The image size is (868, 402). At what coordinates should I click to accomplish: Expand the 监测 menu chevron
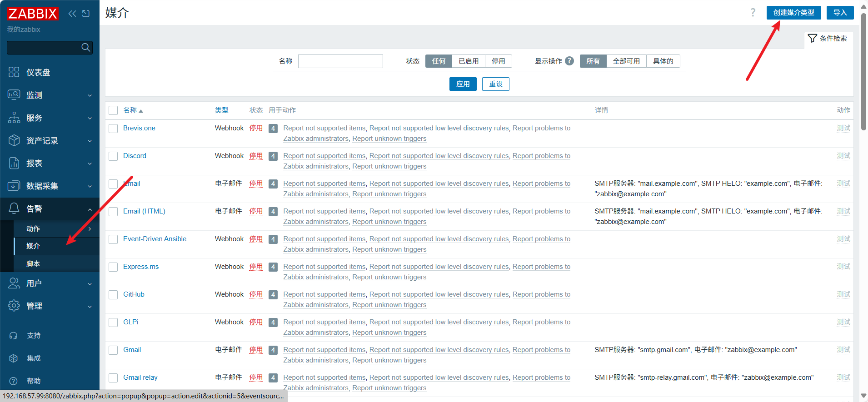(90, 95)
